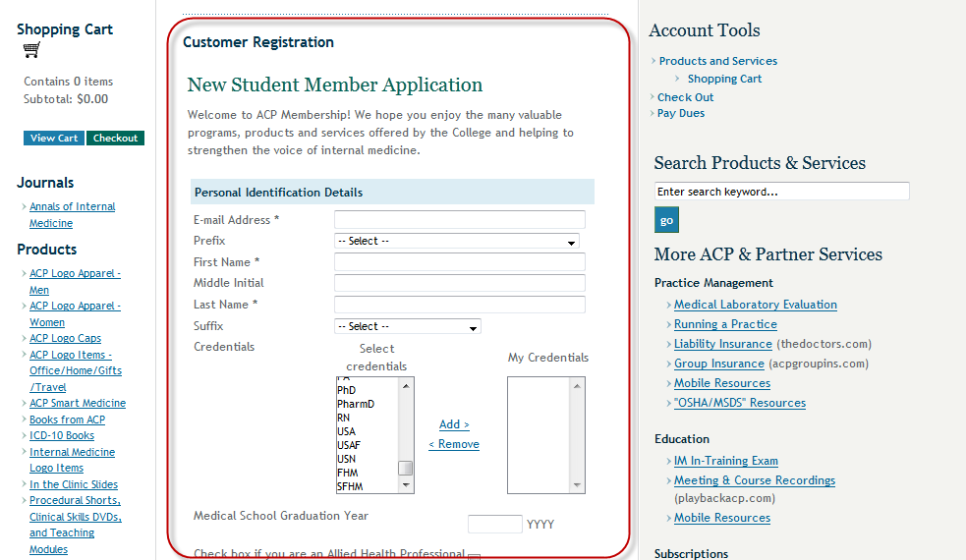Click up arrow of My Credentials scrollbar
This screenshot has height=560, width=966.
[577, 386]
